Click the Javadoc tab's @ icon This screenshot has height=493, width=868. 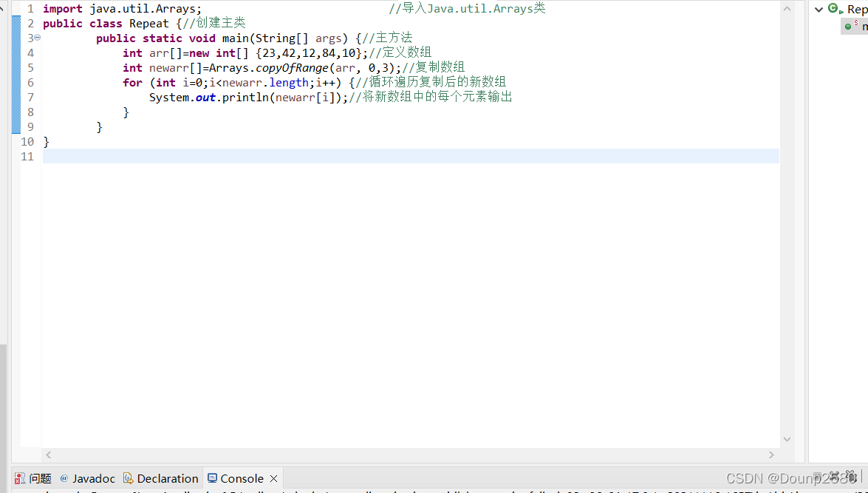click(x=64, y=478)
